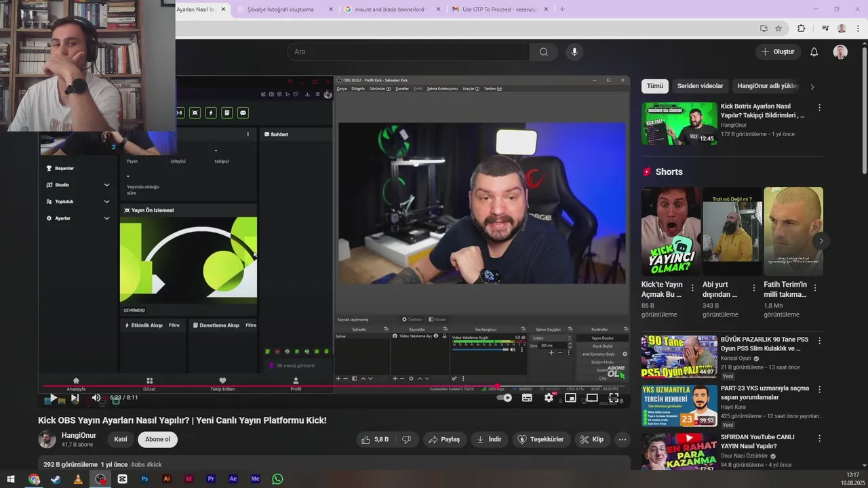
Task: Open the YouTube account avatar menu
Action: [x=840, y=52]
